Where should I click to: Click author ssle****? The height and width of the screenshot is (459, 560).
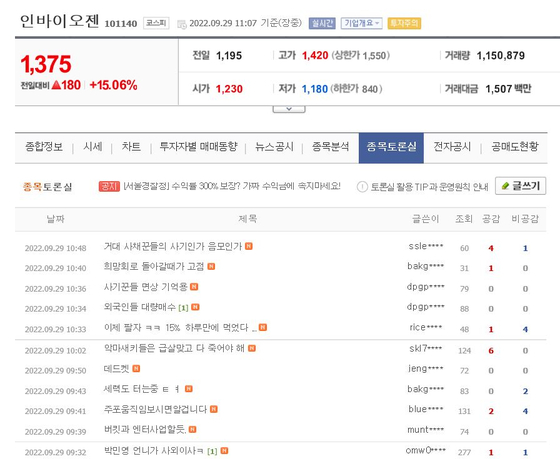pyautogui.click(x=426, y=246)
